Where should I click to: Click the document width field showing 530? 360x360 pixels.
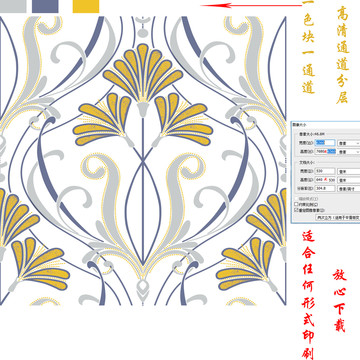pyautogui.click(x=325, y=171)
